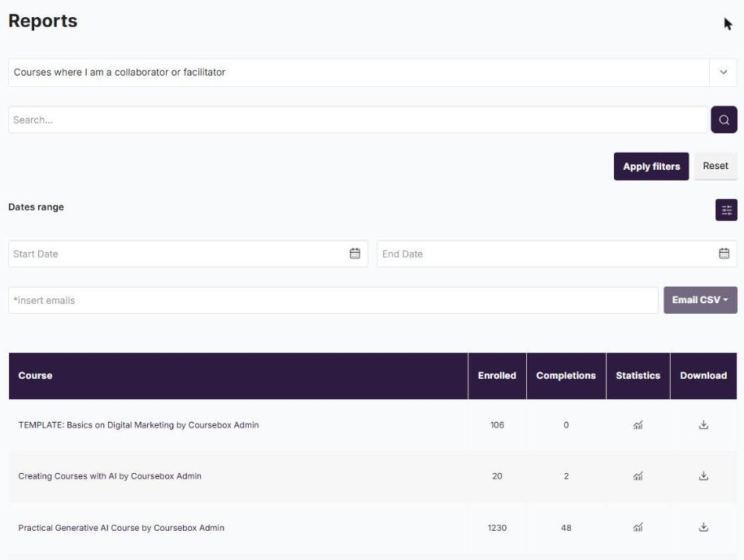Click completions value 48
This screenshot has width=744, height=560.
[x=566, y=527]
